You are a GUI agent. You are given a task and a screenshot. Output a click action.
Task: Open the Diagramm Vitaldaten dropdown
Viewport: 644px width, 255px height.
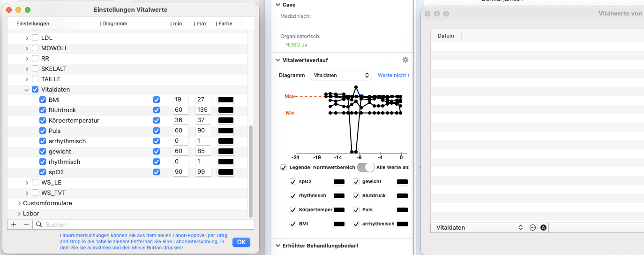pyautogui.click(x=341, y=75)
